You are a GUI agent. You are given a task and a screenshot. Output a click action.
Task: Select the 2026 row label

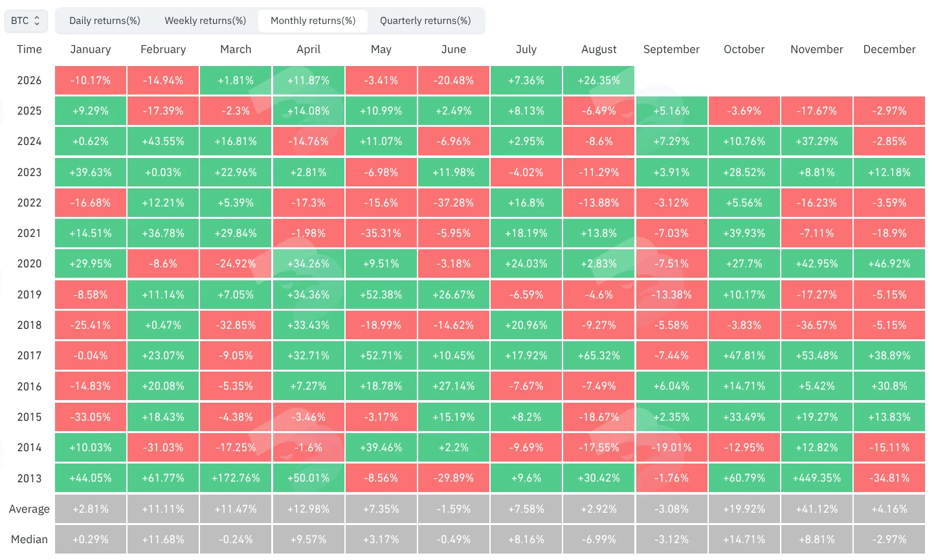pyautogui.click(x=29, y=80)
